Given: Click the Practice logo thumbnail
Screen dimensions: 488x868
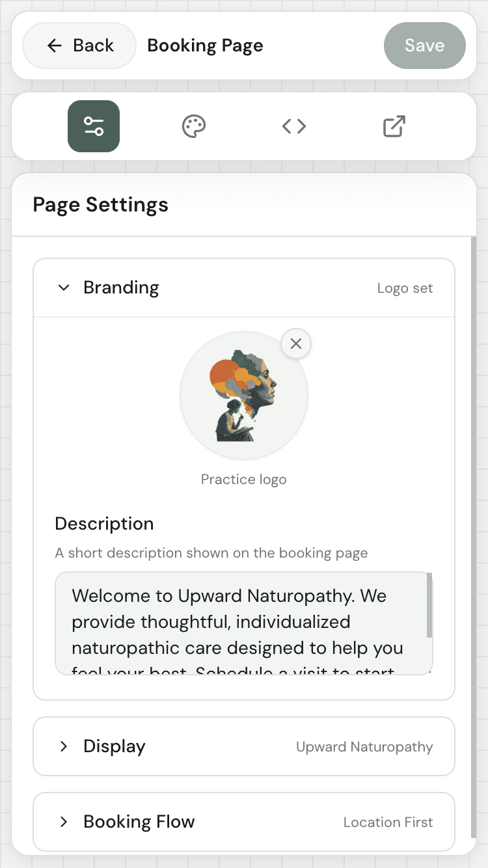Looking at the screenshot, I should pyautogui.click(x=243, y=395).
